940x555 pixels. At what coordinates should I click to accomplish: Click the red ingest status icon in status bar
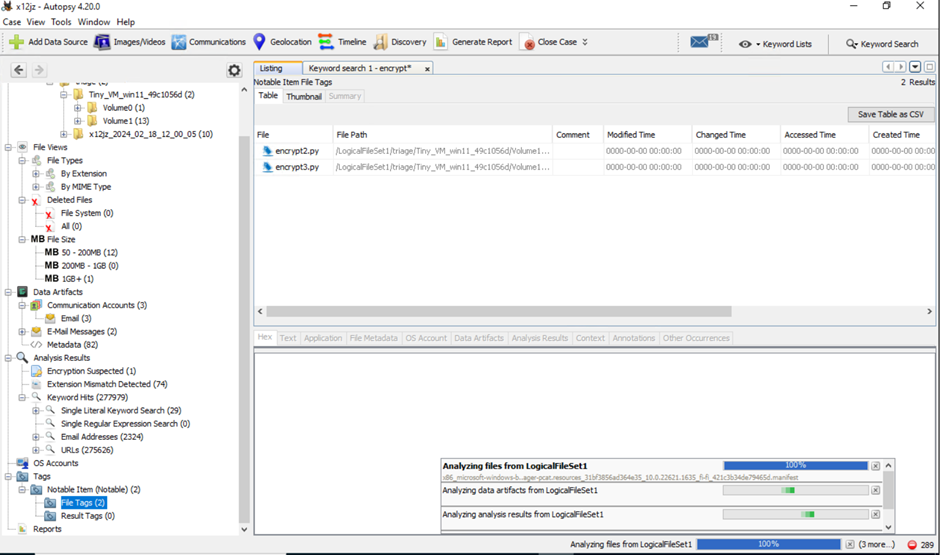[x=912, y=544]
